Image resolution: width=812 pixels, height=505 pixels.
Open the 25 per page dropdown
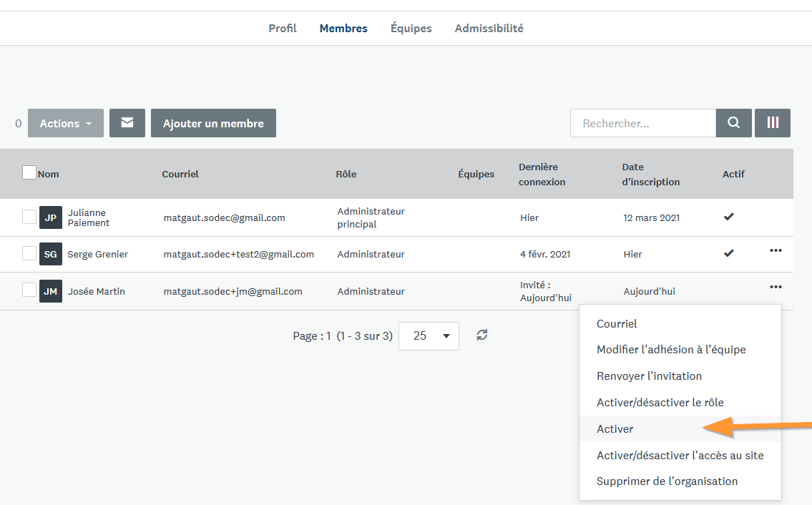coord(429,335)
